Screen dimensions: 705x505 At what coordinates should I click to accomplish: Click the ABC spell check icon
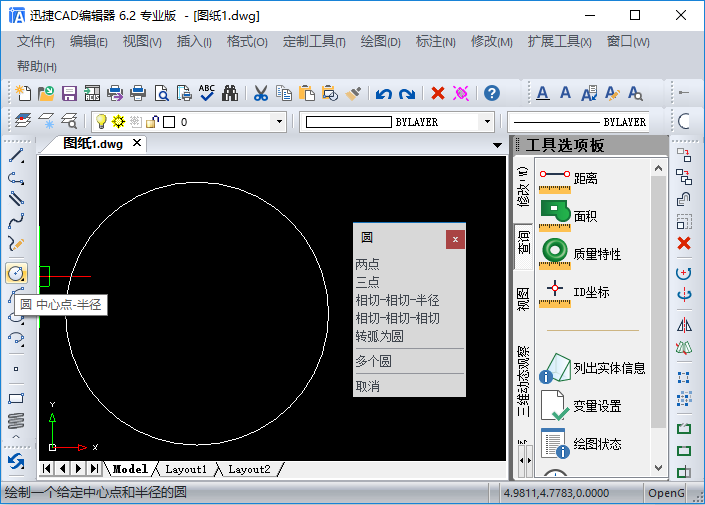coord(207,93)
